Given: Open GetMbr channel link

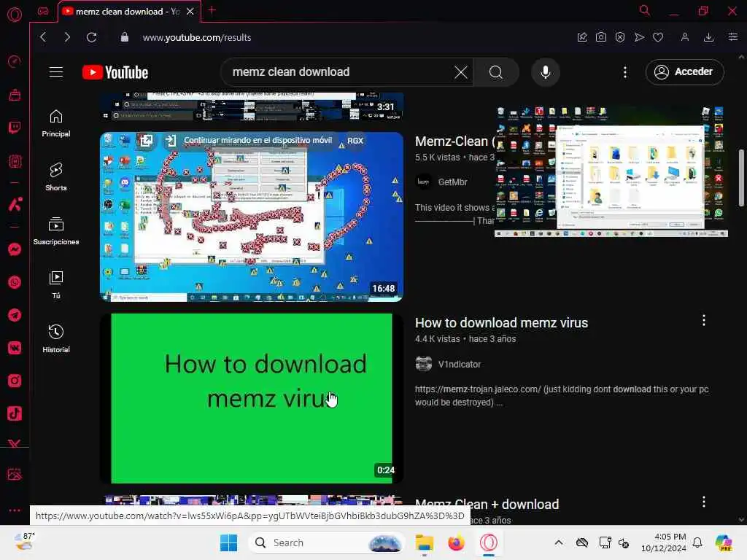Looking at the screenshot, I should (452, 182).
